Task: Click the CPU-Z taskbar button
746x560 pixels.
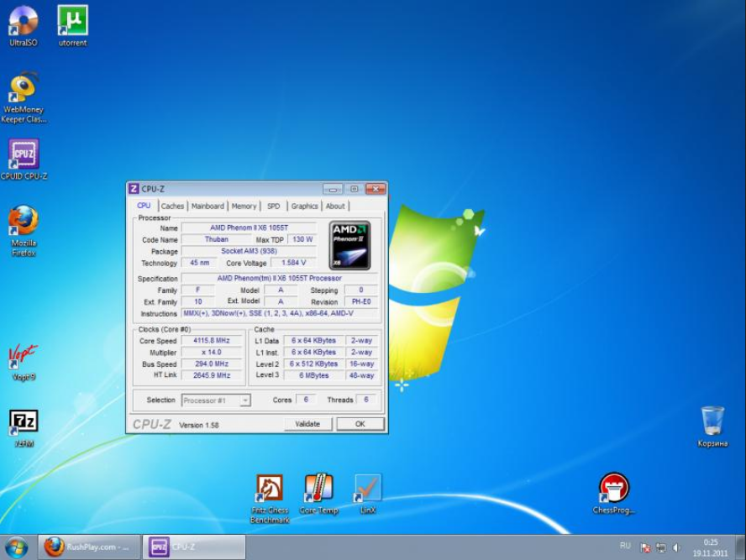Action: tap(194, 547)
